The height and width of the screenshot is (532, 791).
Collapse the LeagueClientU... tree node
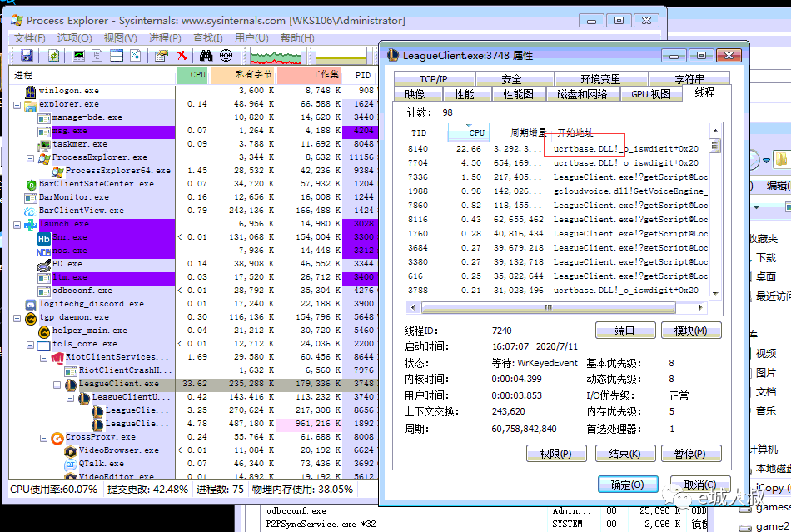(70, 398)
